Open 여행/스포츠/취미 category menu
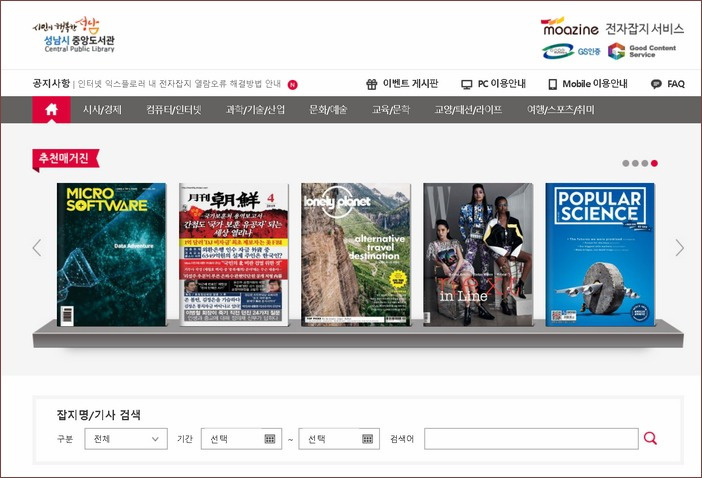Viewport: 702px width, 478px height. point(561,110)
